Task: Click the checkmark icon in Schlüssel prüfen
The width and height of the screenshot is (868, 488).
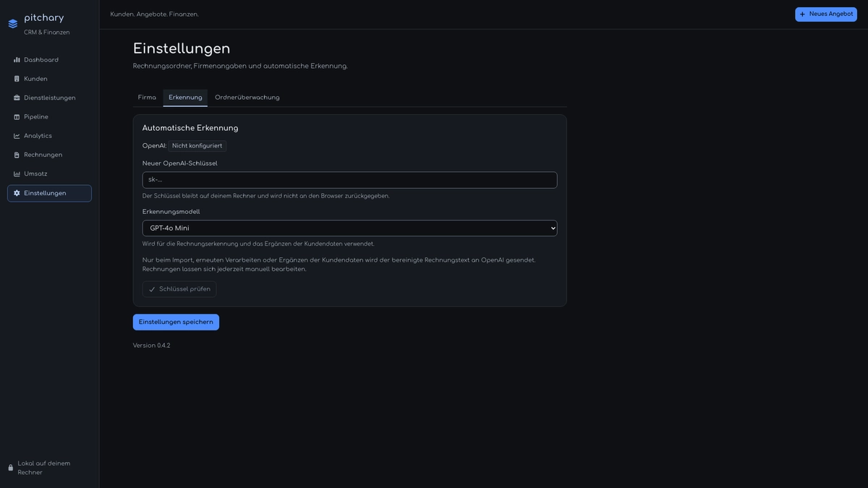Action: coord(152,289)
